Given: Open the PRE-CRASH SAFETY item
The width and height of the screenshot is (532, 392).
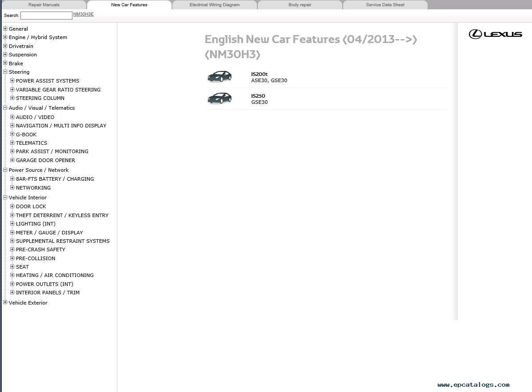Looking at the screenshot, I should point(41,249).
